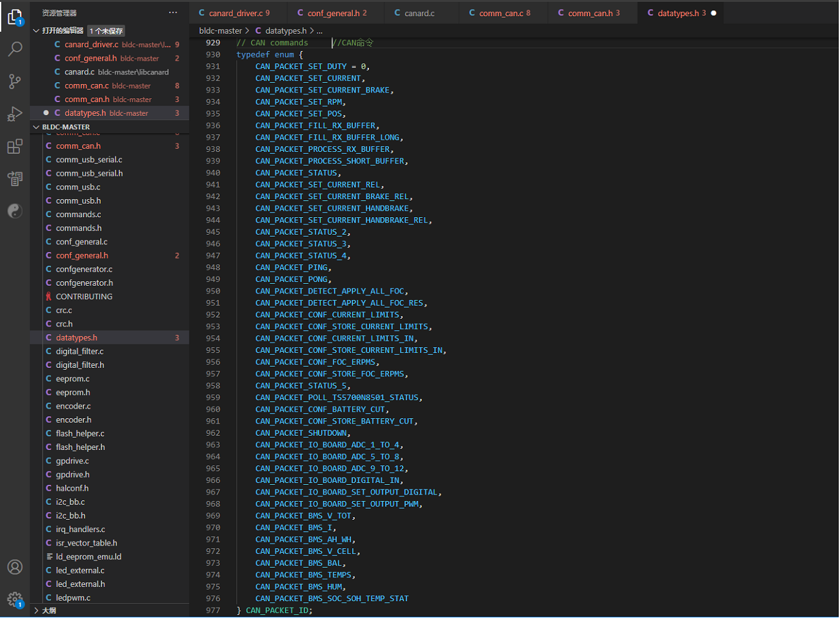Open the Extensions marketplace icon
The image size is (840, 618).
(14, 146)
